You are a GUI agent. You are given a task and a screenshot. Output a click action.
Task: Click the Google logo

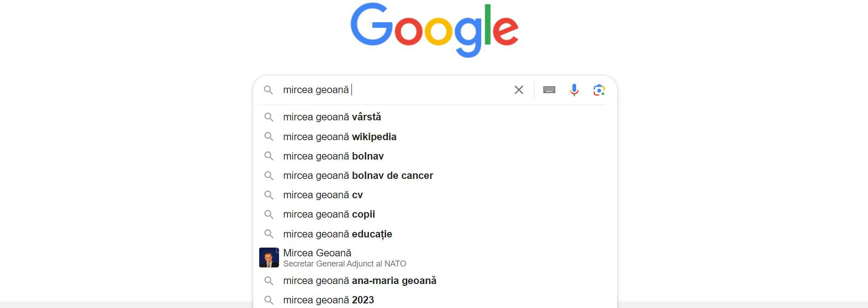tap(434, 29)
